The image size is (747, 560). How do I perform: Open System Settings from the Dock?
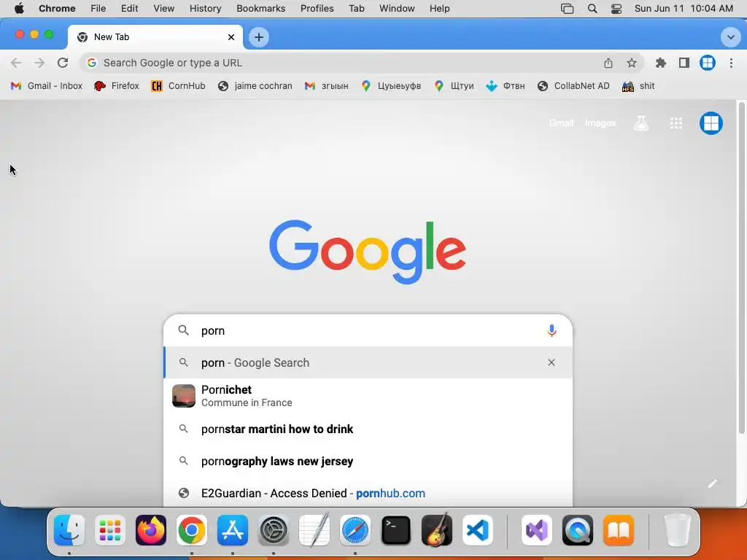pos(274,530)
